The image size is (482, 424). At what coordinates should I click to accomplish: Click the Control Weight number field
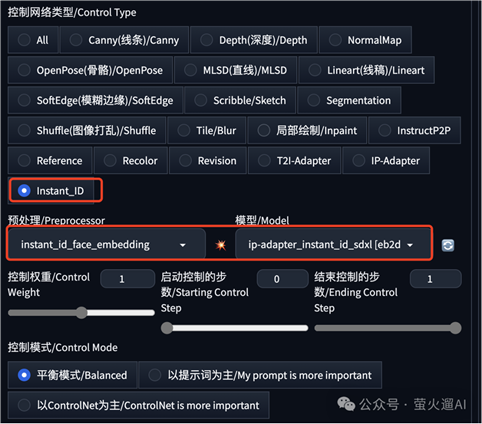coord(127,279)
